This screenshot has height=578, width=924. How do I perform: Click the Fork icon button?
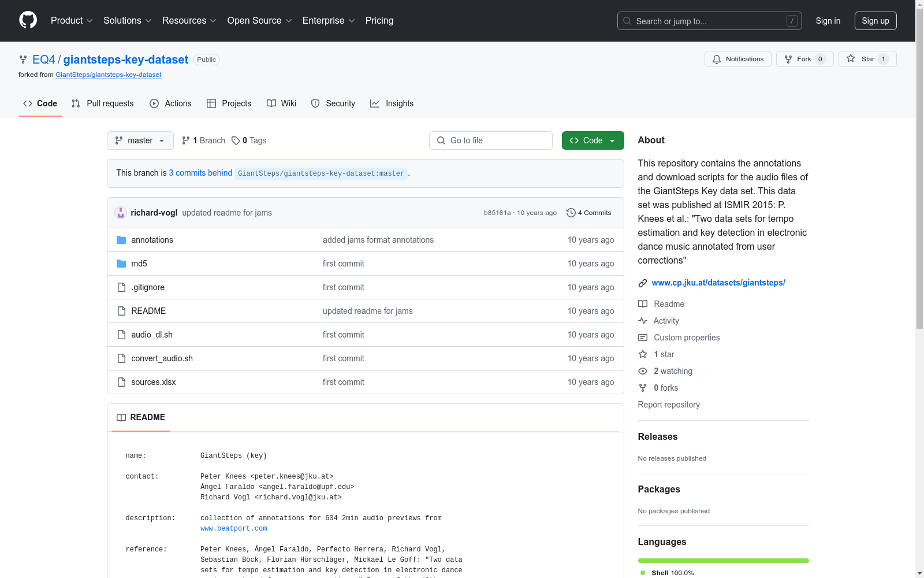point(788,59)
